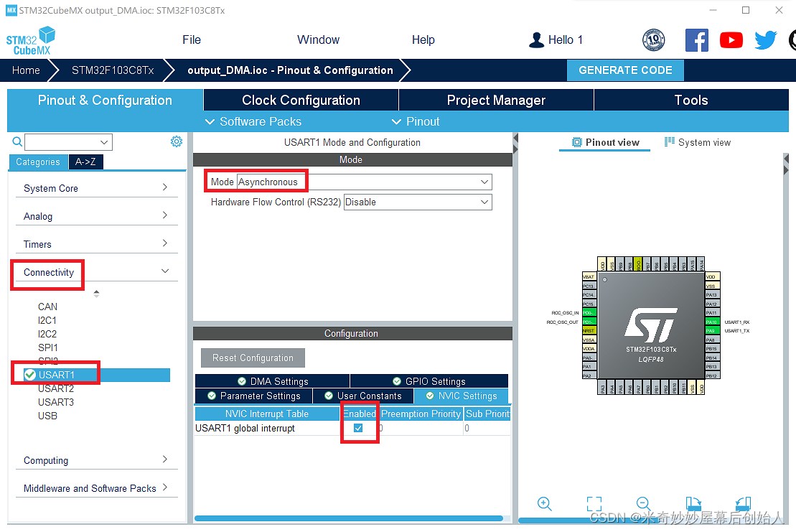796x532 pixels.
Task: Expand the Analog category
Action: [x=96, y=216]
